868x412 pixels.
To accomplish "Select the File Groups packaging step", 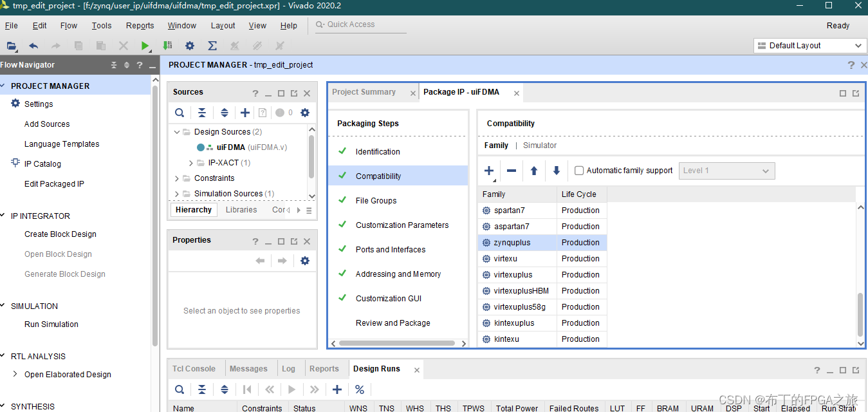I will (x=376, y=201).
